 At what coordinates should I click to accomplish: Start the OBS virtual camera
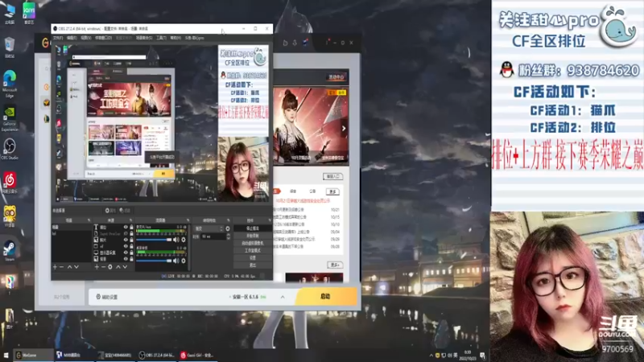252,243
